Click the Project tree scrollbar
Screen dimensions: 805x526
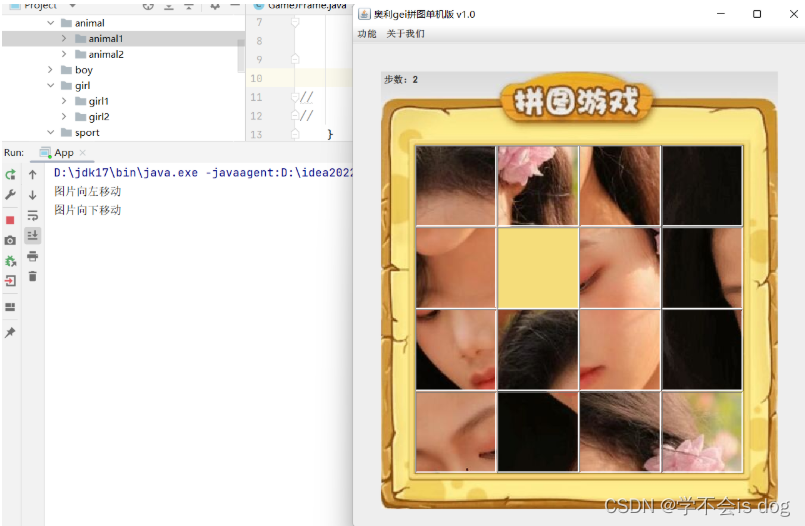(x=241, y=55)
